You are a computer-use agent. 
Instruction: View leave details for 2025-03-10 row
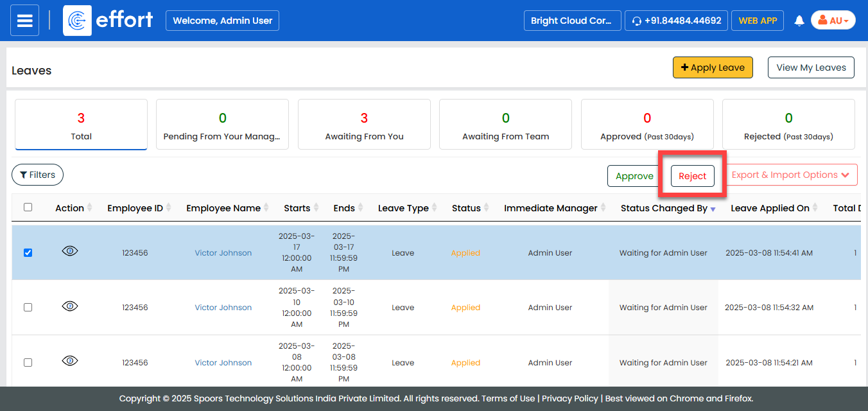click(70, 306)
